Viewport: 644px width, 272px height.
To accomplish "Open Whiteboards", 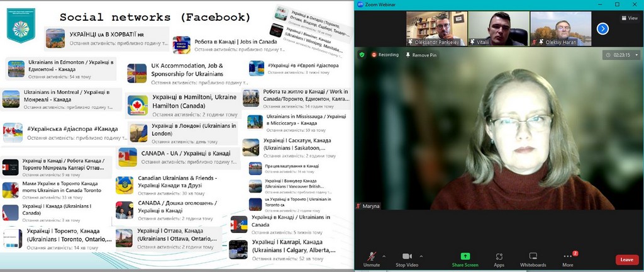I will point(533,259).
